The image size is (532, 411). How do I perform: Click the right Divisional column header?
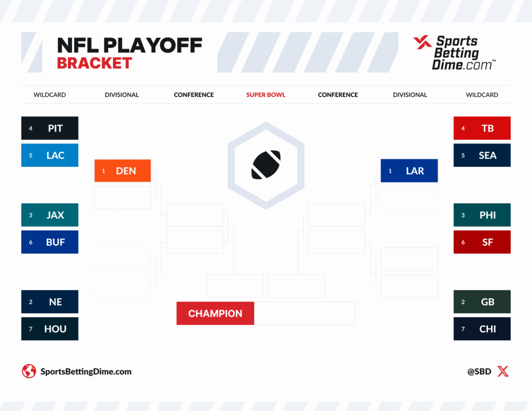click(x=410, y=95)
